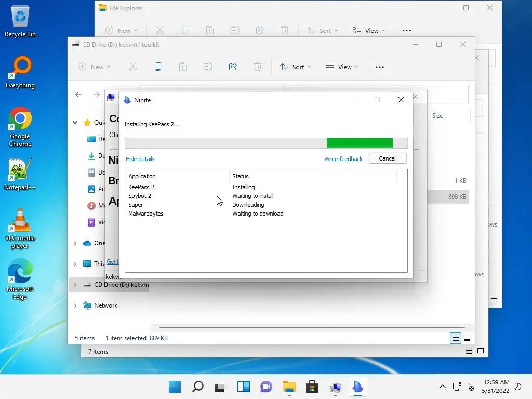This screenshot has height=399, width=532.
Task: Click the Paste icon in CD Drive window
Action: (x=183, y=67)
